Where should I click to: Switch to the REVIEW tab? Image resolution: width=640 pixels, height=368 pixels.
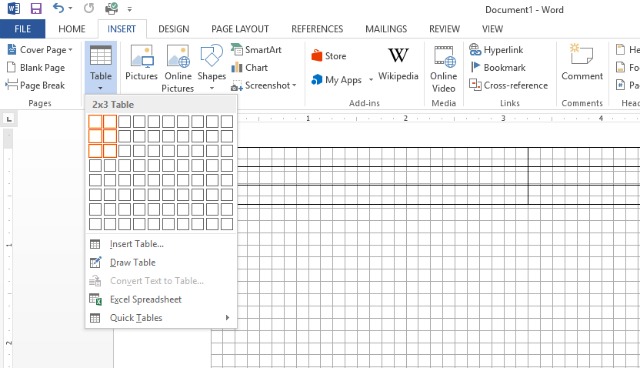tap(444, 29)
